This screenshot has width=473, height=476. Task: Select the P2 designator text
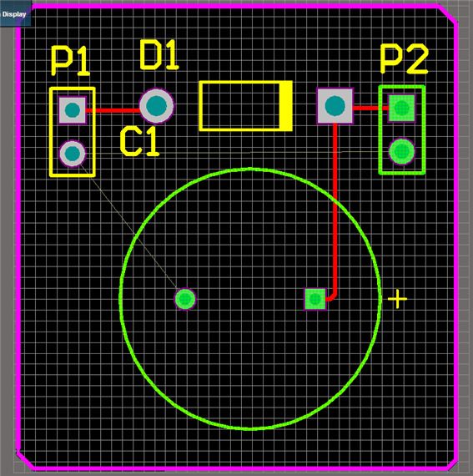pos(404,59)
